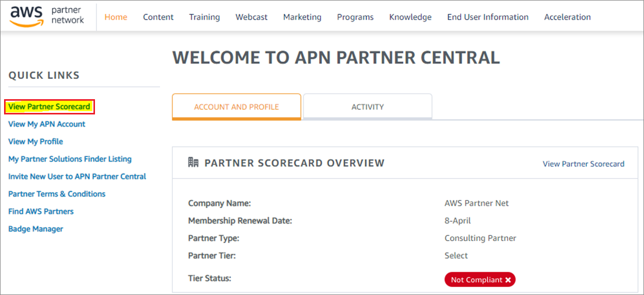This screenshot has height=295, width=644.
Task: Click the Membership Renewal Date label
Action: click(240, 221)
